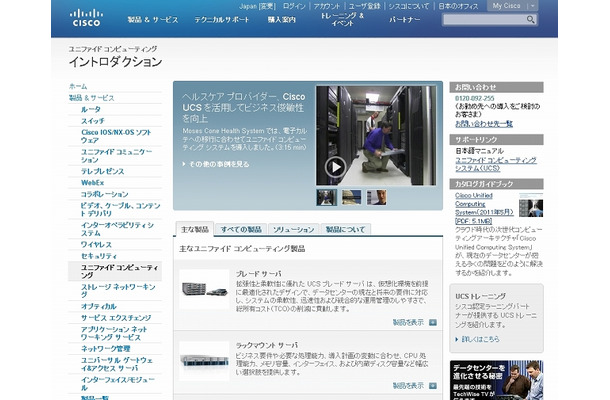This screenshot has height=400, width=610.
Task: Open 購入案内 top menu
Action: pos(282,19)
